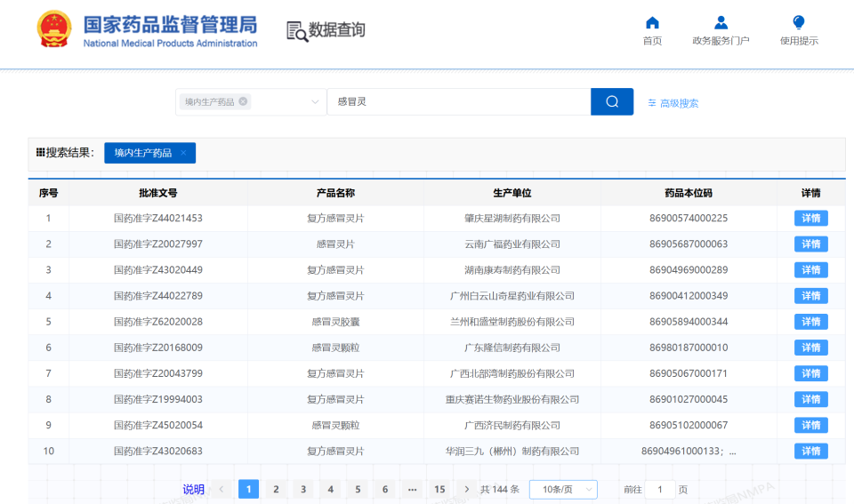Click the 生产单位 column header
This screenshot has width=854, height=504.
pos(512,193)
